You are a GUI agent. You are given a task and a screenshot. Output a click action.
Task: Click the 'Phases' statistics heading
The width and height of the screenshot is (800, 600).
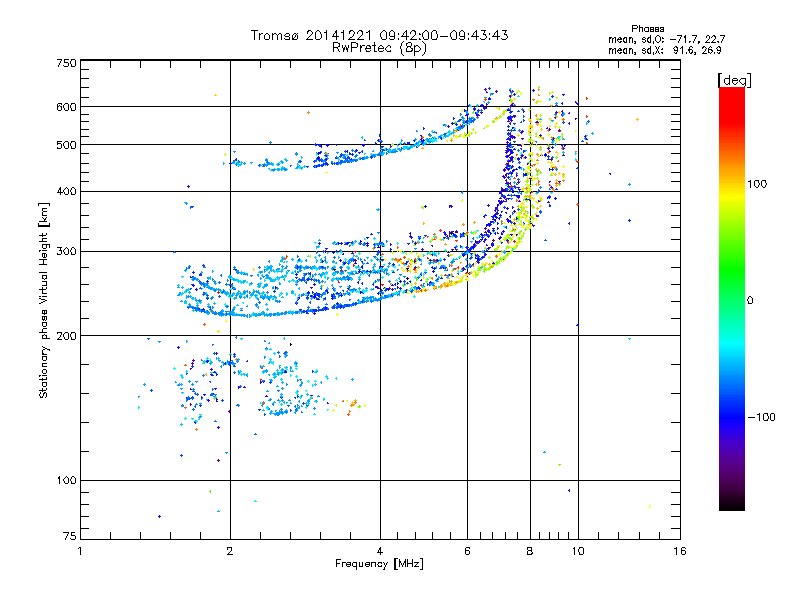click(647, 29)
